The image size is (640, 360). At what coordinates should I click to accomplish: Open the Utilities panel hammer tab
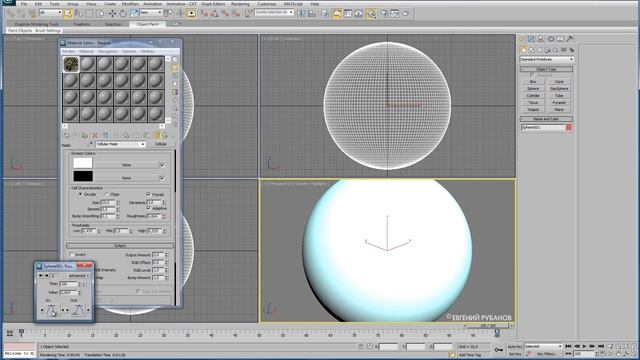570,39
